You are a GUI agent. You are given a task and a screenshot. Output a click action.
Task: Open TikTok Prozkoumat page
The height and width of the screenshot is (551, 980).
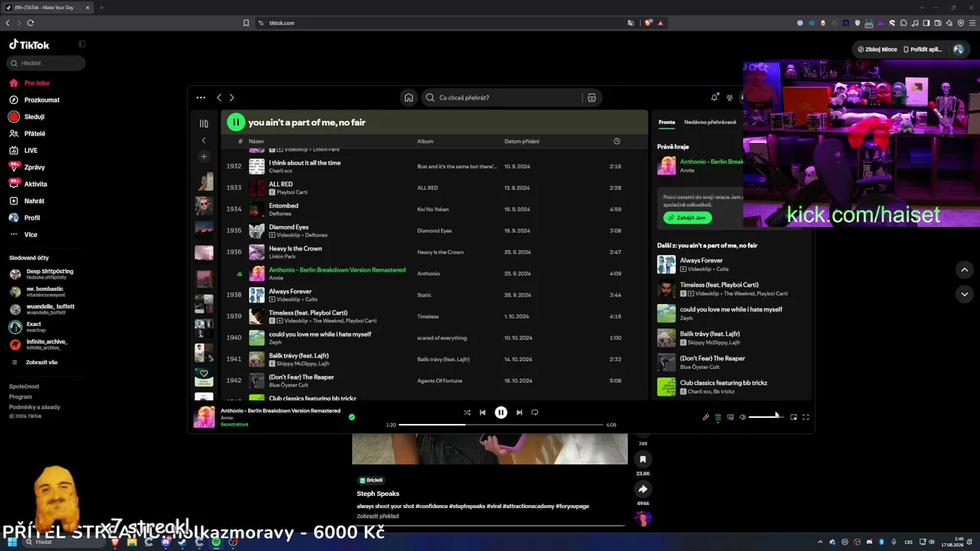[x=41, y=99]
